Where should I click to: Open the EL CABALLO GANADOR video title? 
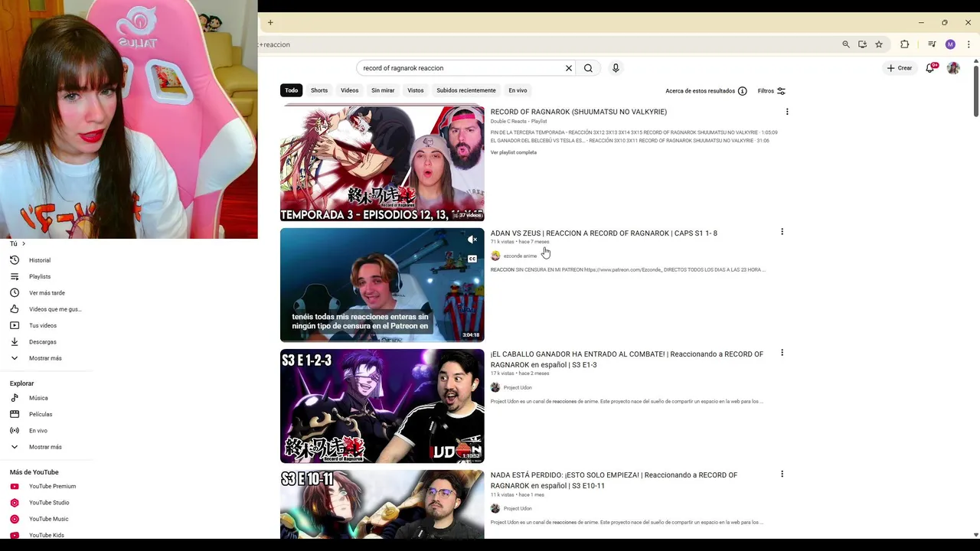coord(627,359)
